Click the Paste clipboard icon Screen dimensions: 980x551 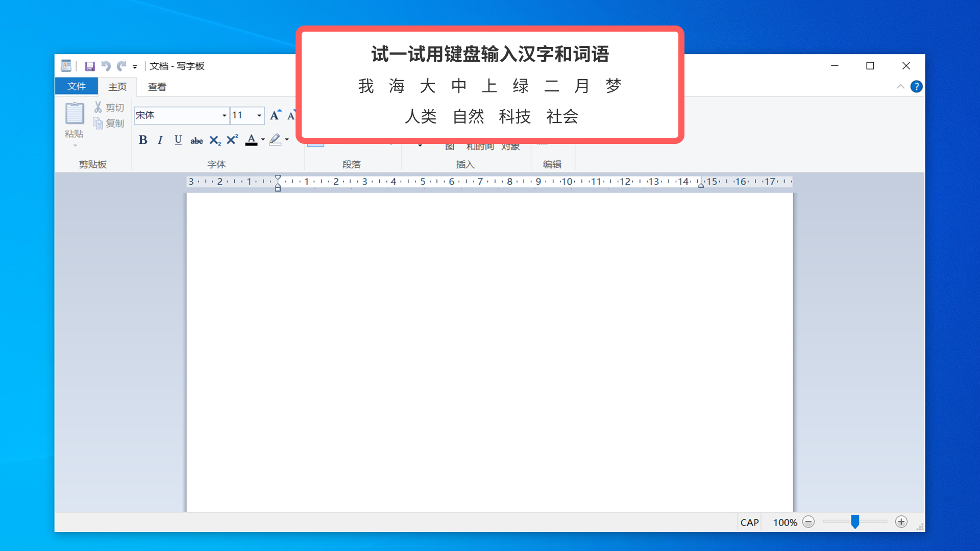pos(75,114)
